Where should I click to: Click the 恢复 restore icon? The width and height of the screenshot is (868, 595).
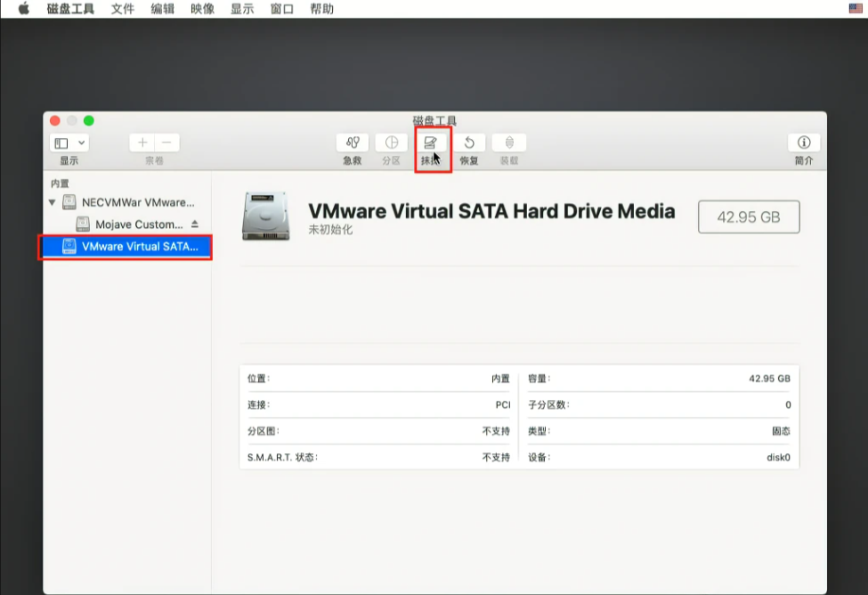pyautogui.click(x=469, y=143)
